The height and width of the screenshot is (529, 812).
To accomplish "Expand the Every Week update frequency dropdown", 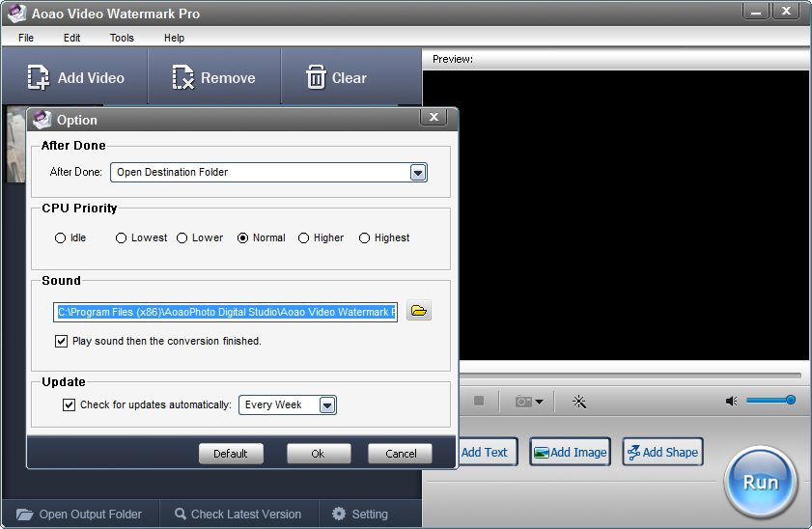I will (326, 404).
